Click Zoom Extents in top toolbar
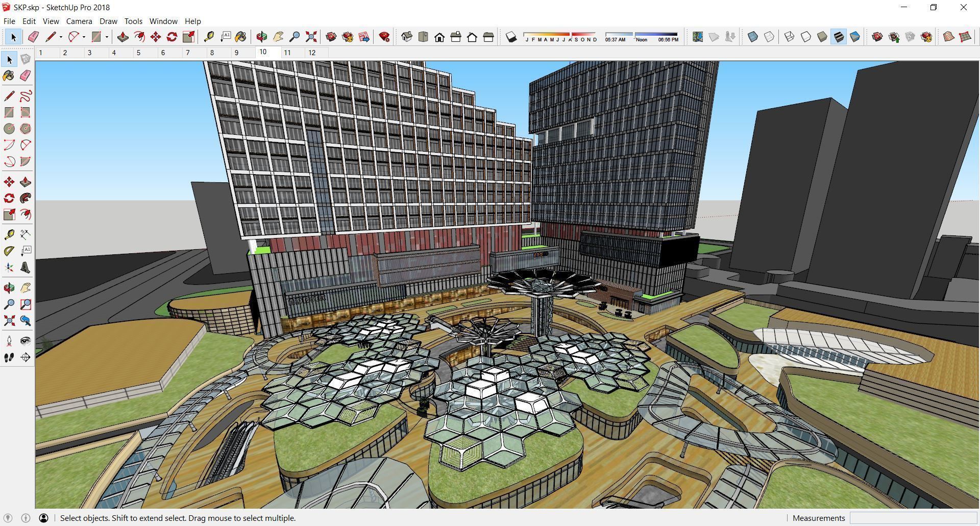 click(x=311, y=37)
